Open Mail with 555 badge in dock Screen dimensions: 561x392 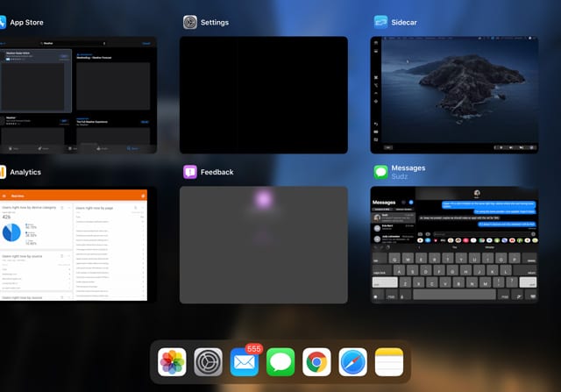245,362
